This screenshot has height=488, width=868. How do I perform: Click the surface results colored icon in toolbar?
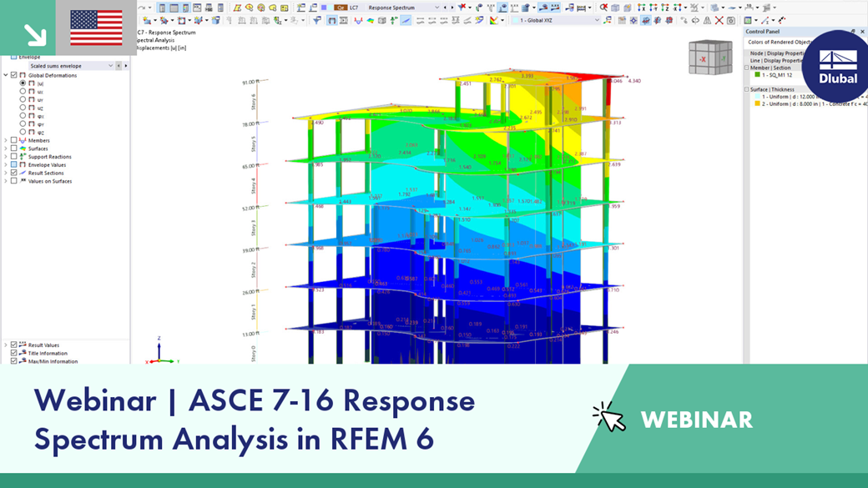[371, 21]
